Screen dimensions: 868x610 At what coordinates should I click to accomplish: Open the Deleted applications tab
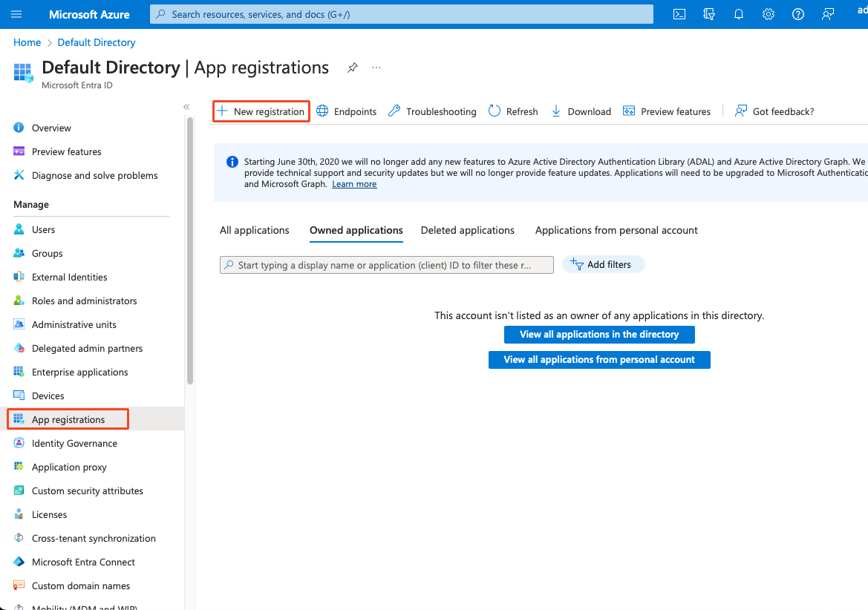[x=467, y=230]
